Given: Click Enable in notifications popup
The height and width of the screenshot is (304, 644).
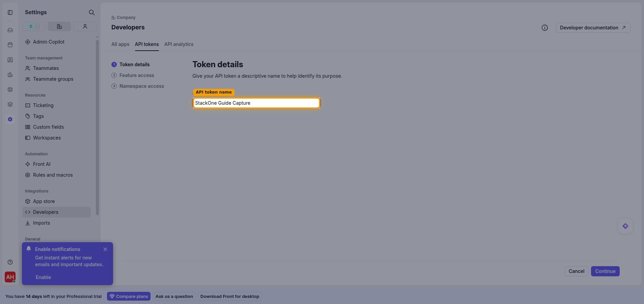Looking at the screenshot, I should tap(43, 277).
